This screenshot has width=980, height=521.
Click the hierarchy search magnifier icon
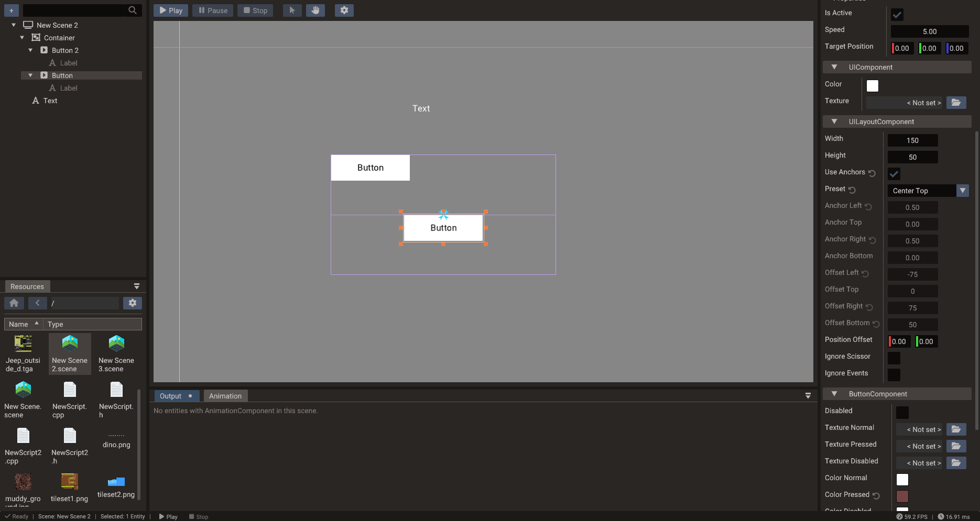coord(133,10)
